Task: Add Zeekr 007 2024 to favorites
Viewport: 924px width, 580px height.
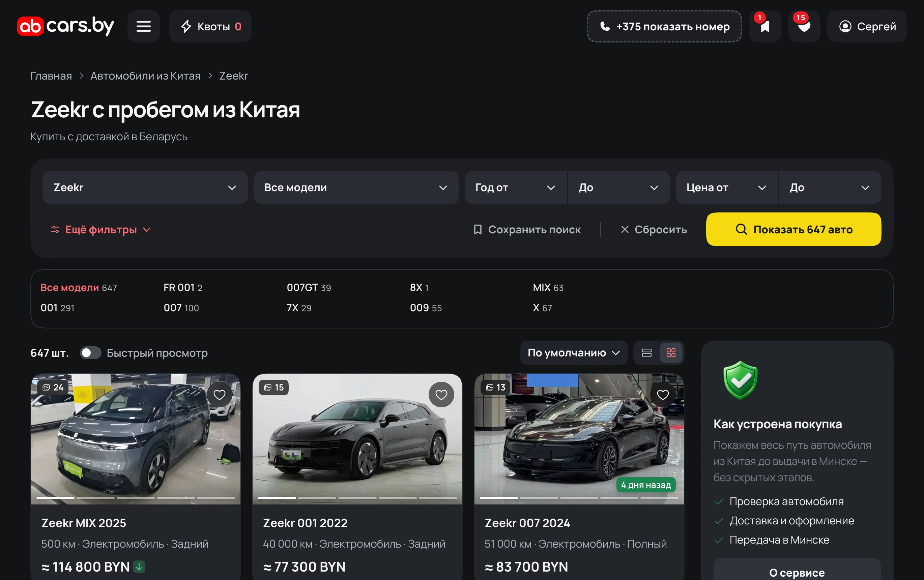Action: click(x=663, y=394)
